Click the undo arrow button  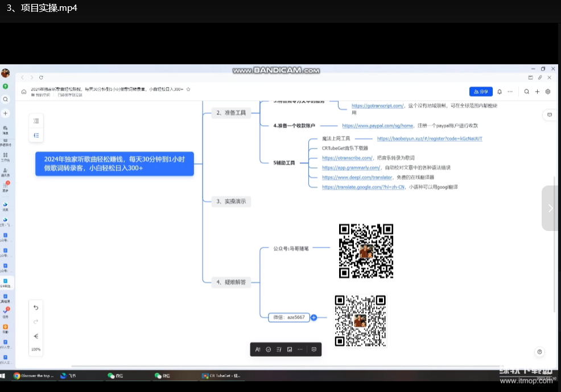[36, 308]
